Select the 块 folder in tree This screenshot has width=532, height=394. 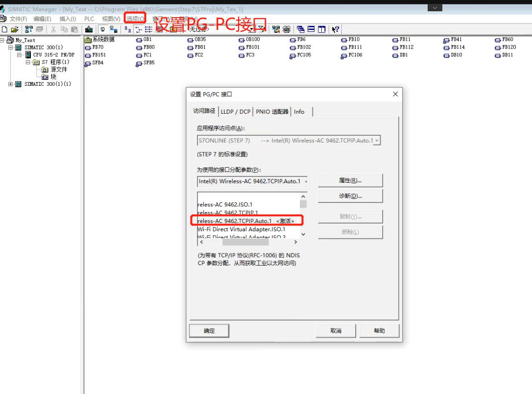point(49,77)
